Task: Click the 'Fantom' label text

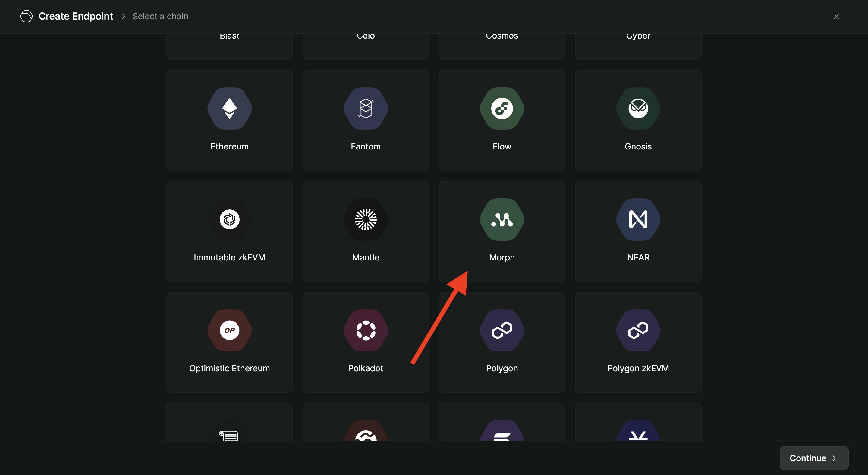Action: [366, 146]
